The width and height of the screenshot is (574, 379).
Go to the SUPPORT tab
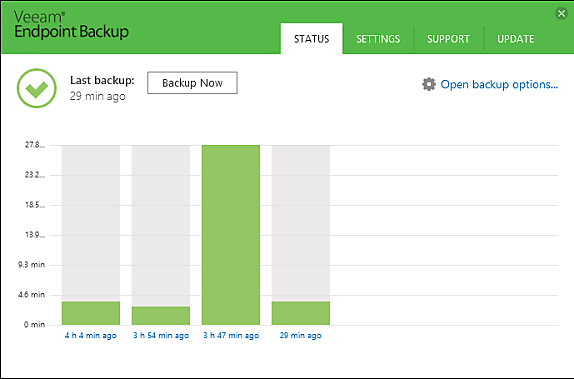tap(448, 39)
